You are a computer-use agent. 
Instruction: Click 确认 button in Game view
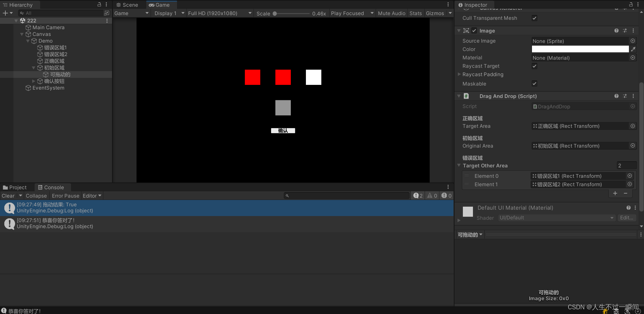pyautogui.click(x=283, y=130)
